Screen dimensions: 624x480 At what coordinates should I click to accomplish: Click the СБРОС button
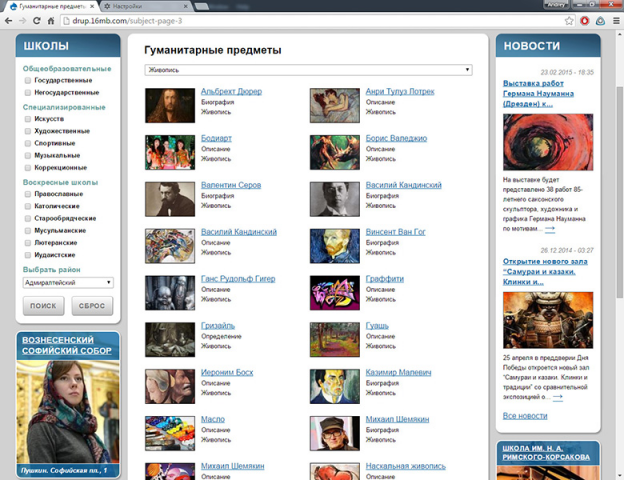[x=92, y=306]
